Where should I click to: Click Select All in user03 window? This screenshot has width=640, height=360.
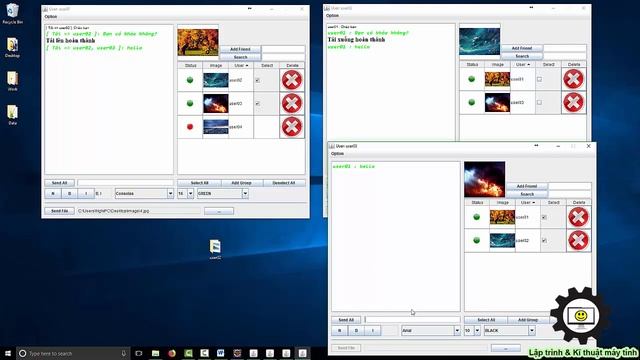486,320
